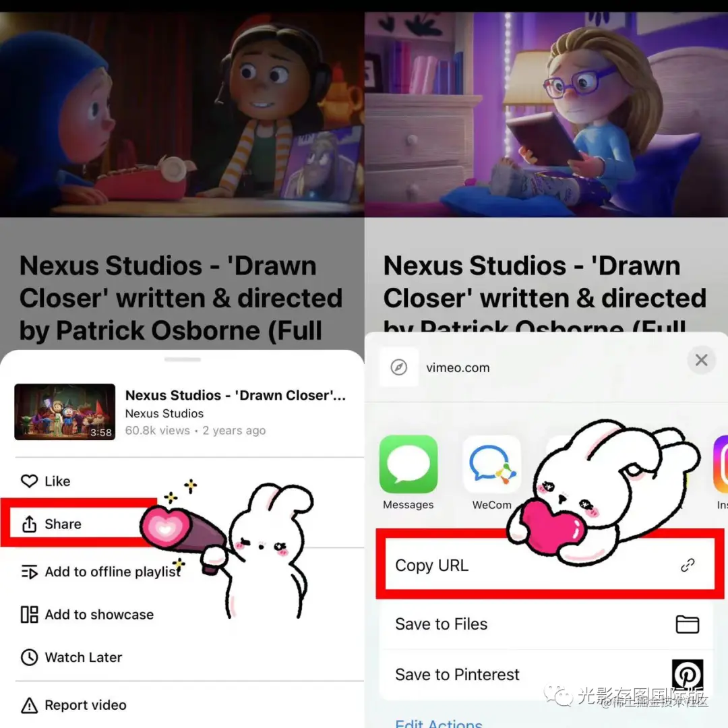Tap the Copy URL link icon
This screenshot has height=728, width=728.
pos(687,565)
